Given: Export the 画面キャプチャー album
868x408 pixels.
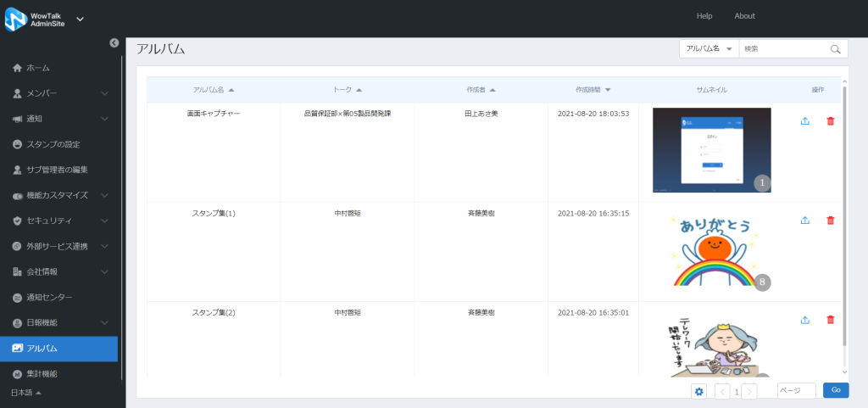Looking at the screenshot, I should tap(805, 121).
